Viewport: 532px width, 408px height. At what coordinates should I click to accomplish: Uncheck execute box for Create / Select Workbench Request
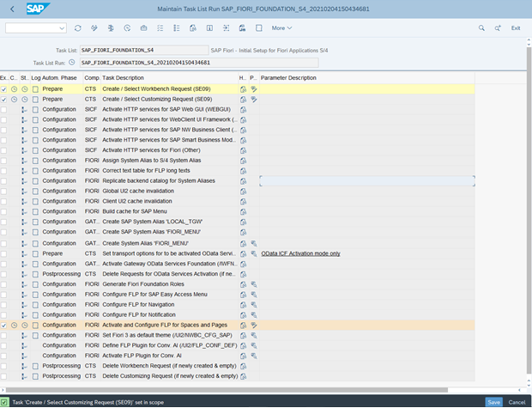click(x=3, y=89)
